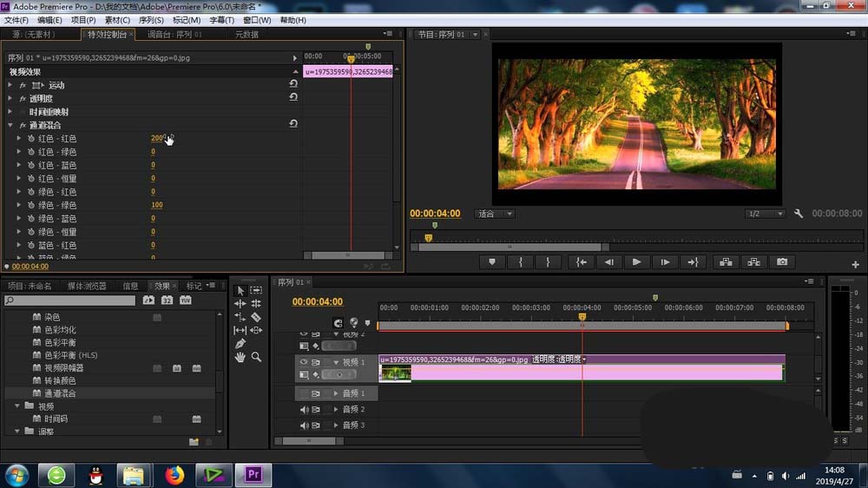Mute Audio 2 track speaker
Screen dimensions: 868x488
304,410
